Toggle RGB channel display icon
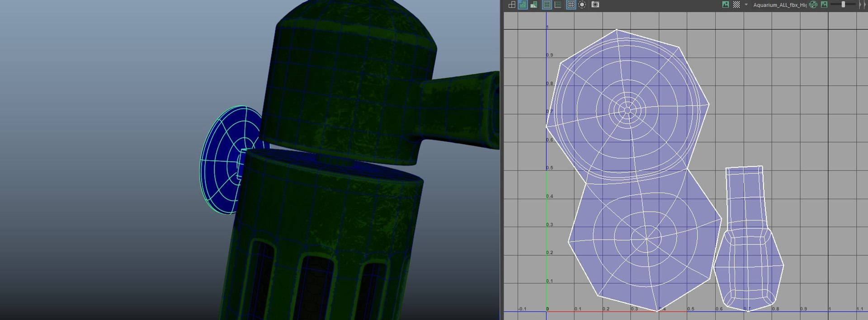Viewport: 868px width, 320px height. 813,5
